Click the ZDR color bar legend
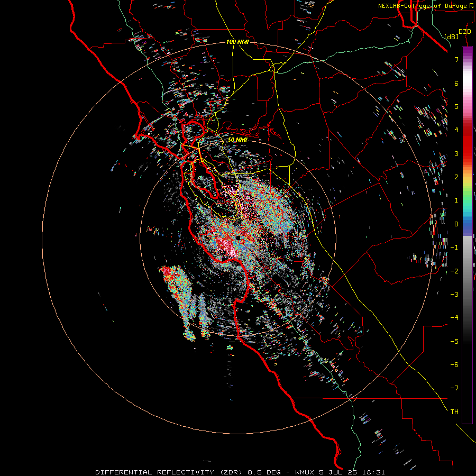 [467, 235]
